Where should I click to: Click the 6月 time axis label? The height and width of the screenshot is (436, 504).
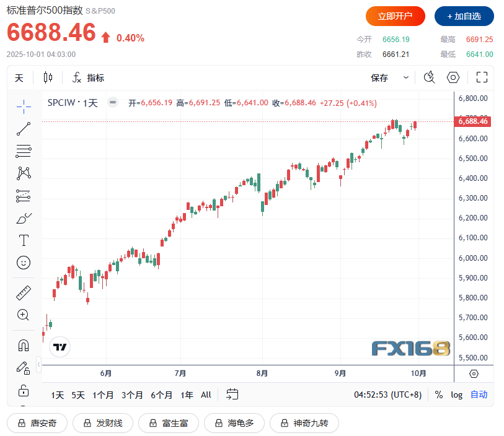[106, 373]
